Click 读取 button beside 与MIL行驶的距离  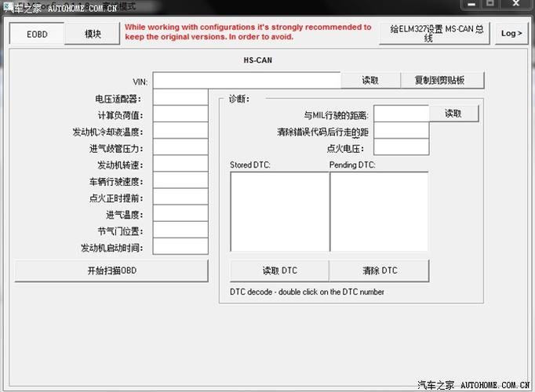[453, 113]
